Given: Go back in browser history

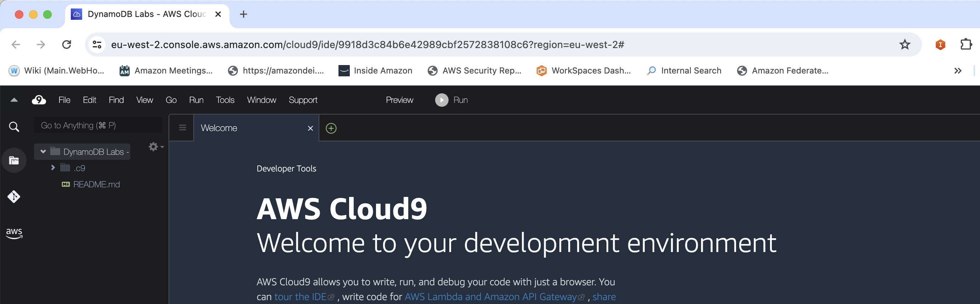Looking at the screenshot, I should point(16,45).
